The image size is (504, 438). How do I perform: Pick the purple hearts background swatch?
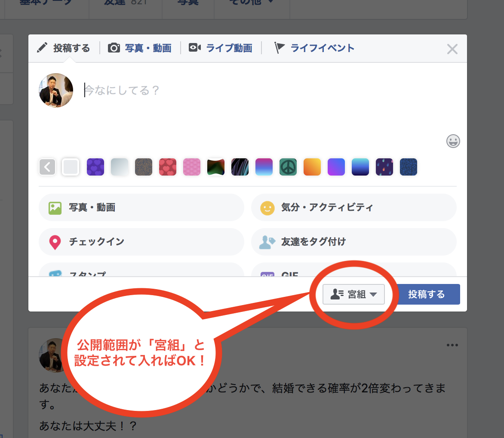tap(95, 167)
